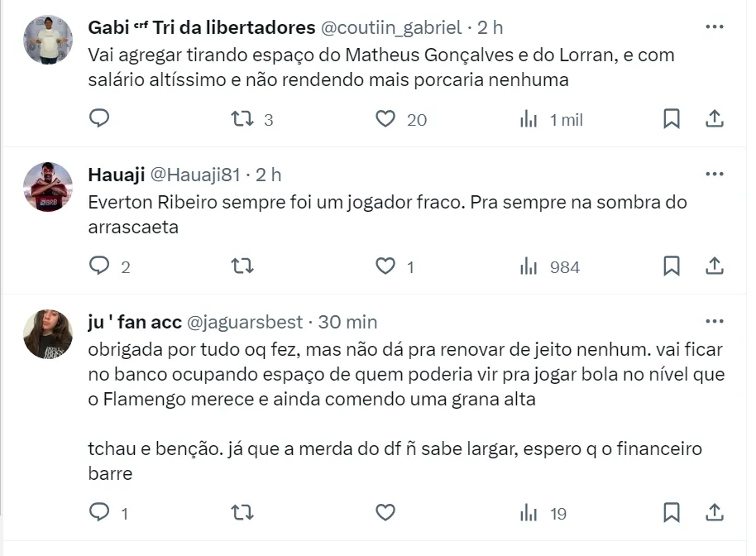This screenshot has width=756, height=556.
Task: Open more options on Gabi's tweet
Action: point(714,27)
